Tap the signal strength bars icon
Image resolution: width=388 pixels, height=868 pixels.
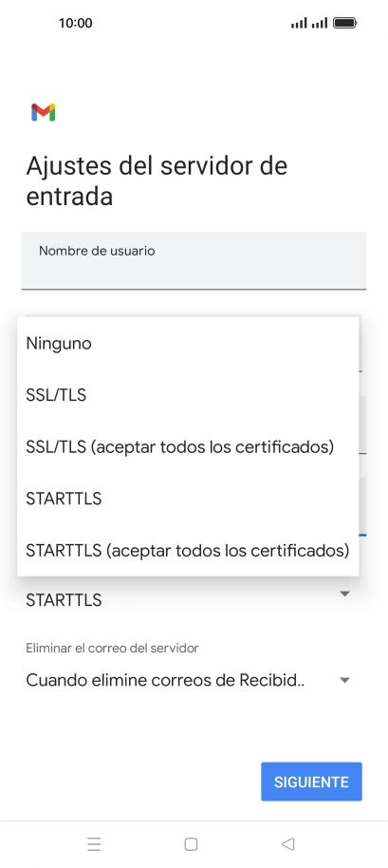[x=309, y=23]
